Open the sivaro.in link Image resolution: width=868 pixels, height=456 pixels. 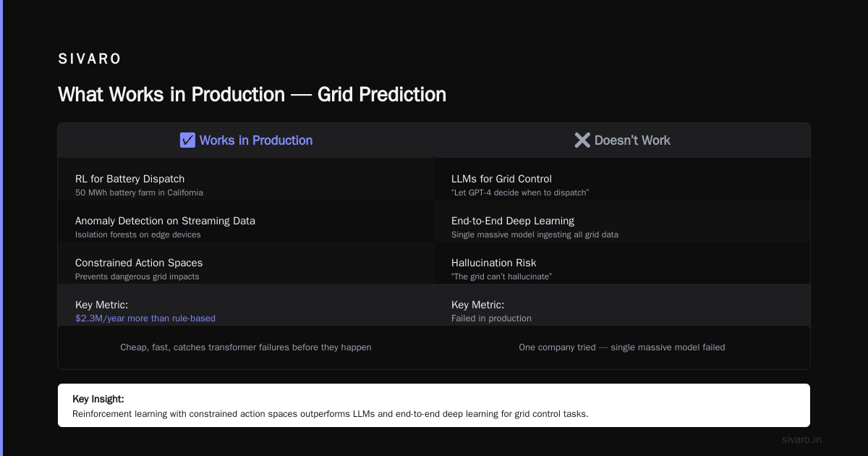(x=801, y=439)
